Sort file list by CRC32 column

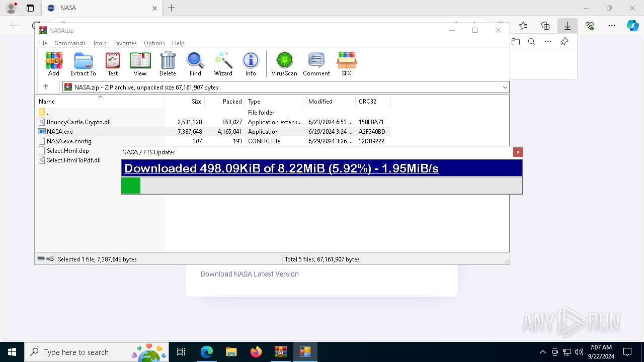[x=373, y=101]
